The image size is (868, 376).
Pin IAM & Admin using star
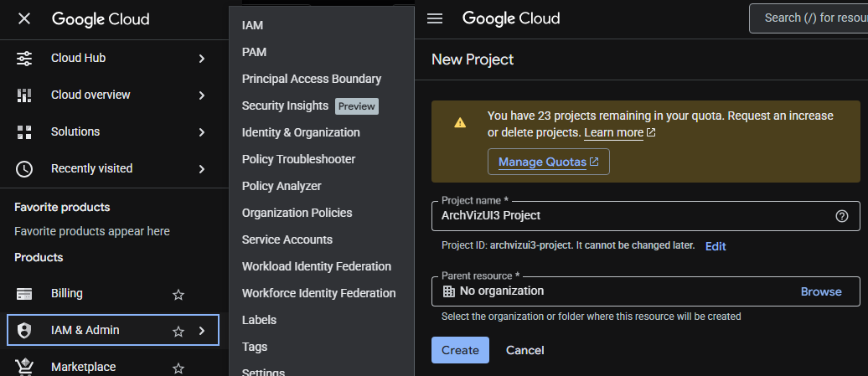pyautogui.click(x=178, y=332)
